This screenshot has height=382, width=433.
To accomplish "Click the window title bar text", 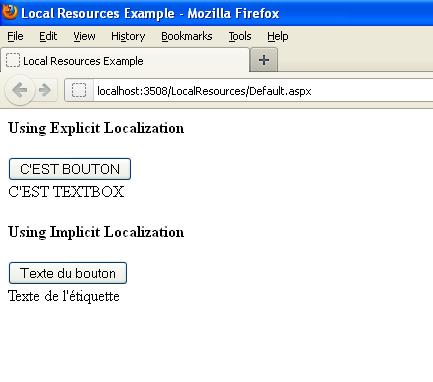I will tap(150, 13).
